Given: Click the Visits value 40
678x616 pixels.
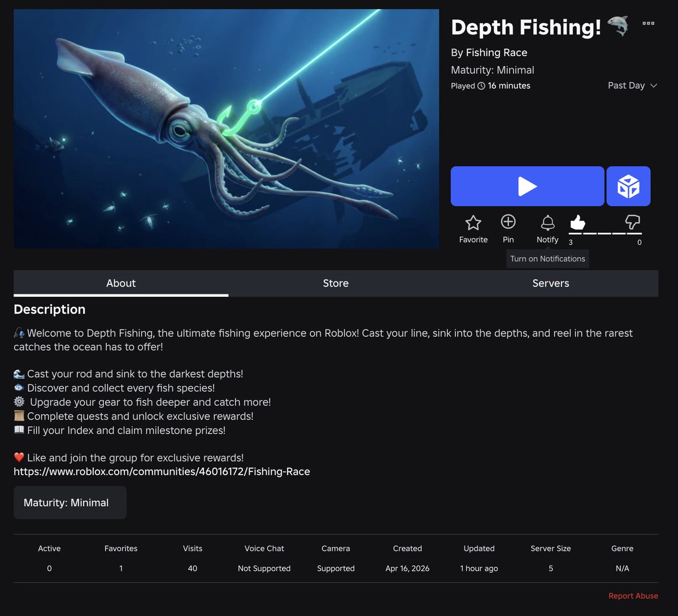Looking at the screenshot, I should tap(193, 569).
